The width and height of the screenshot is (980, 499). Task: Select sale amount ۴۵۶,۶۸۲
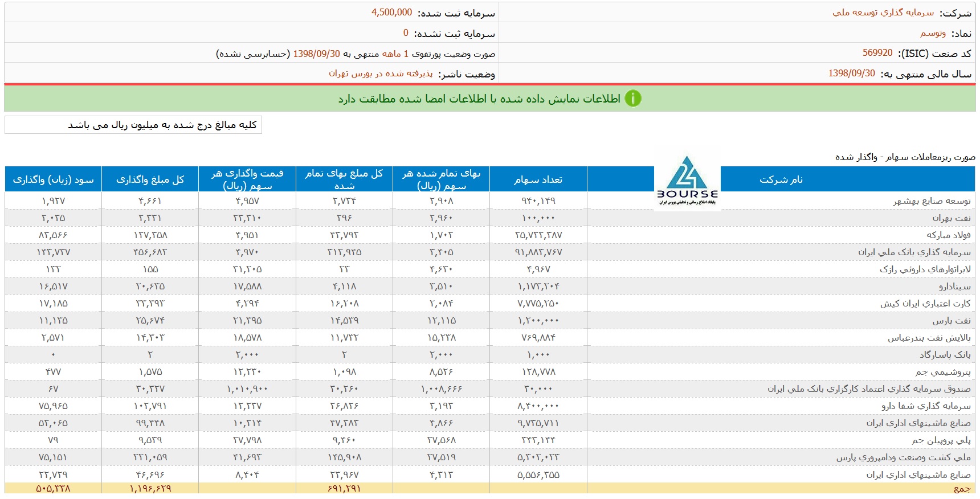pyautogui.click(x=150, y=252)
